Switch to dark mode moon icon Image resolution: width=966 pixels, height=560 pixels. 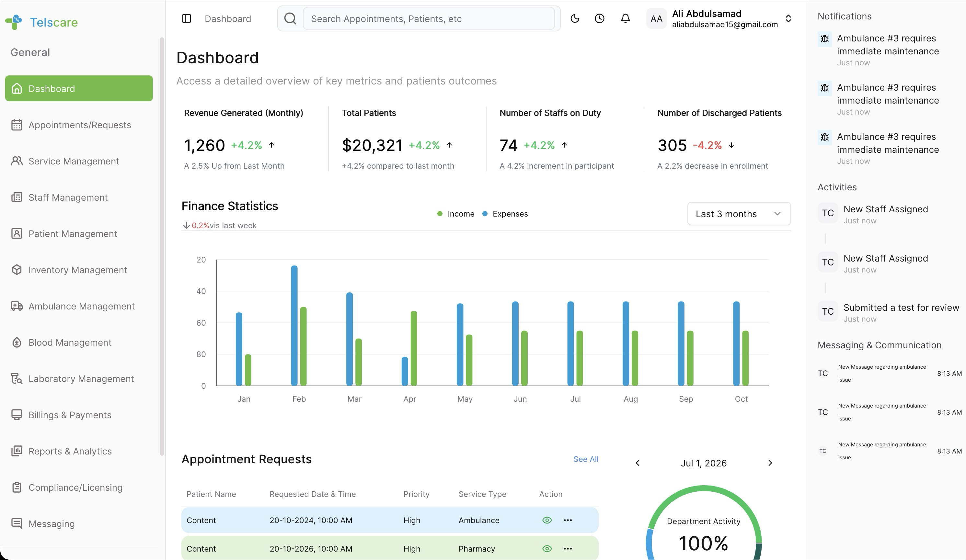[575, 19]
